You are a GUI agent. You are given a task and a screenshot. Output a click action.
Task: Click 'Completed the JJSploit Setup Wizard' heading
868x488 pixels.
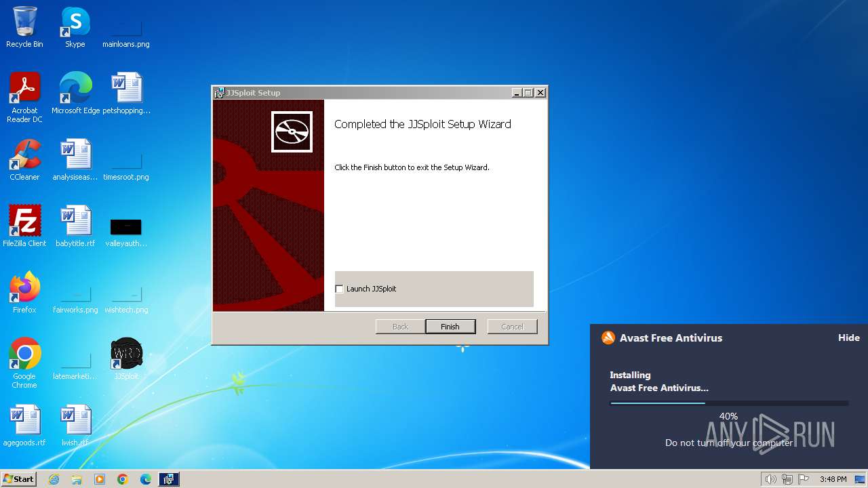(x=422, y=124)
